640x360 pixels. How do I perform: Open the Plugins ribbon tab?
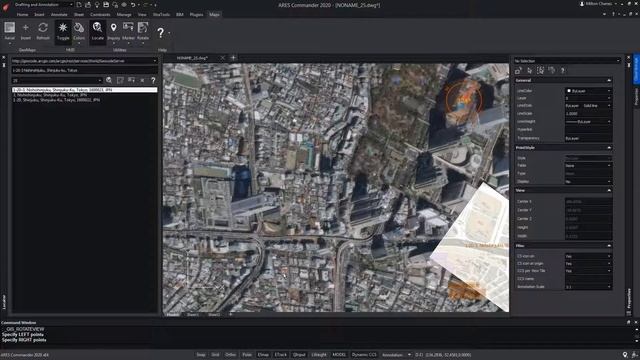[x=196, y=15]
